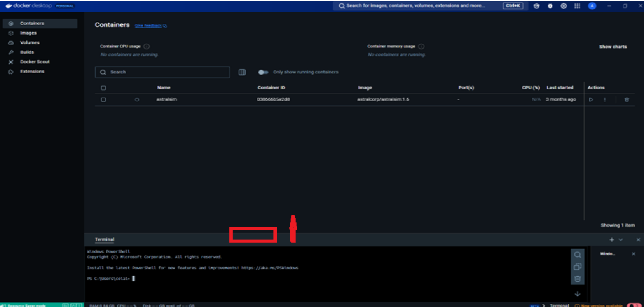Sort by the Container ID column header
Image resolution: width=644 pixels, height=307 pixels.
271,88
